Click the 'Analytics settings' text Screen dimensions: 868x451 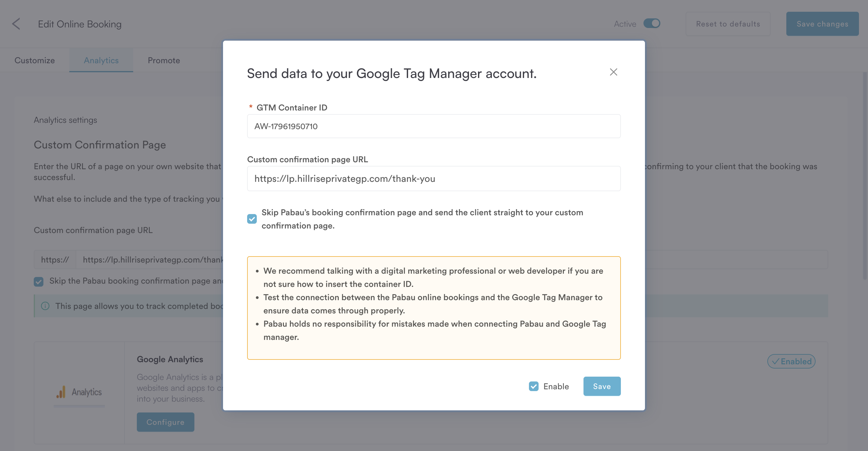click(65, 120)
